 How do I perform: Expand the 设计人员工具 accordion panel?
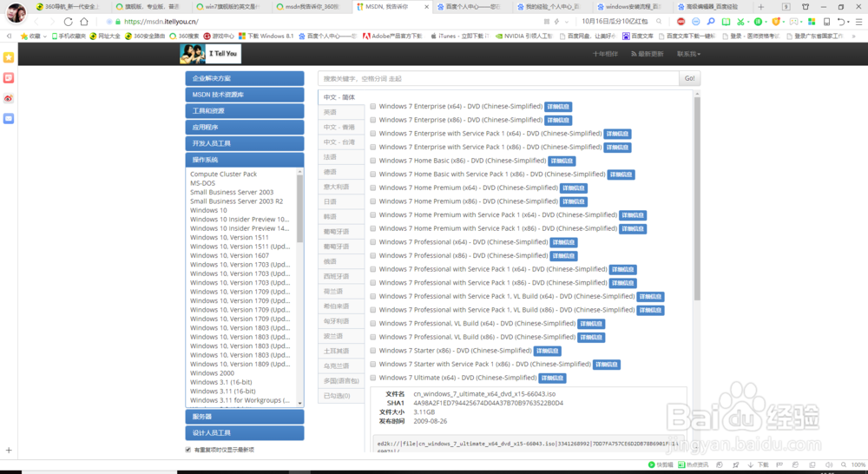[245, 432]
